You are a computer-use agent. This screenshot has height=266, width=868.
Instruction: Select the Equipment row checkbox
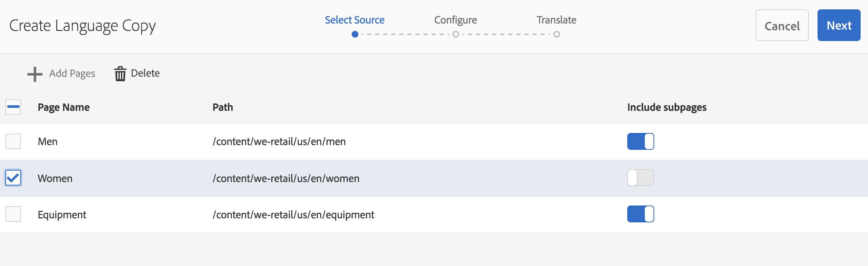click(x=13, y=214)
